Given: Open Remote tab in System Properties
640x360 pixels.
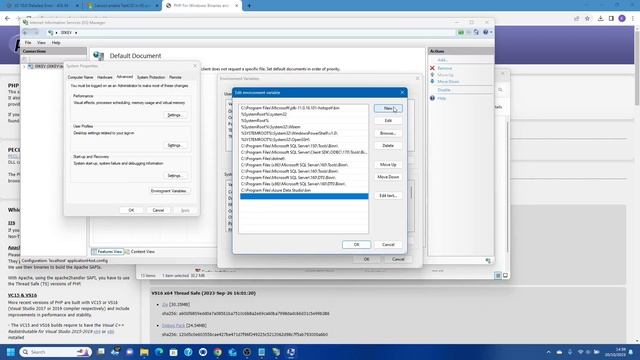Looking at the screenshot, I should click(x=175, y=77).
